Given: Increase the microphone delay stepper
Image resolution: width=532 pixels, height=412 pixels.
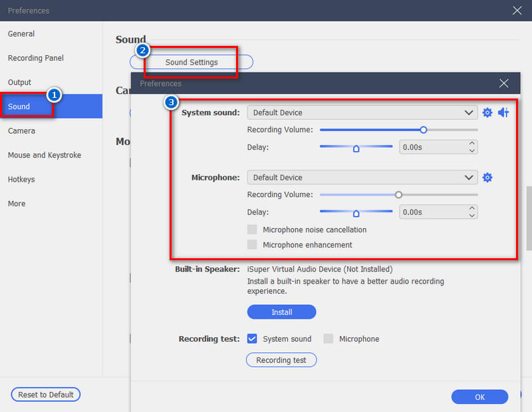Looking at the screenshot, I should click(471, 208).
